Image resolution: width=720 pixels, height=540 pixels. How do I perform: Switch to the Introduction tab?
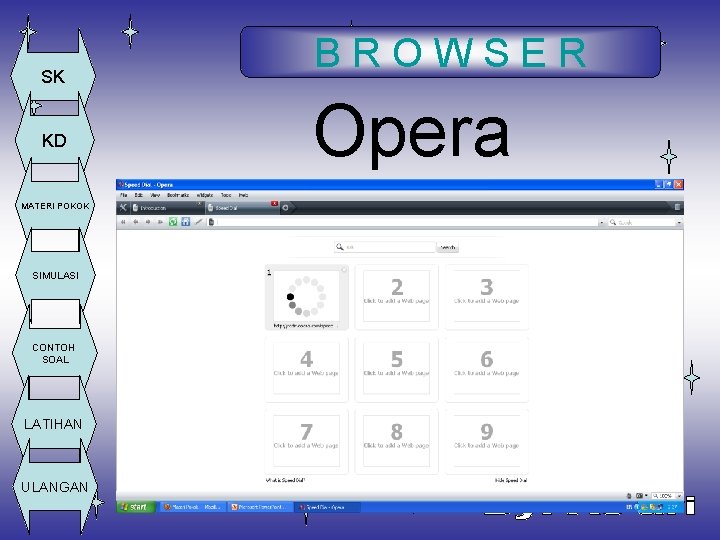(x=167, y=208)
